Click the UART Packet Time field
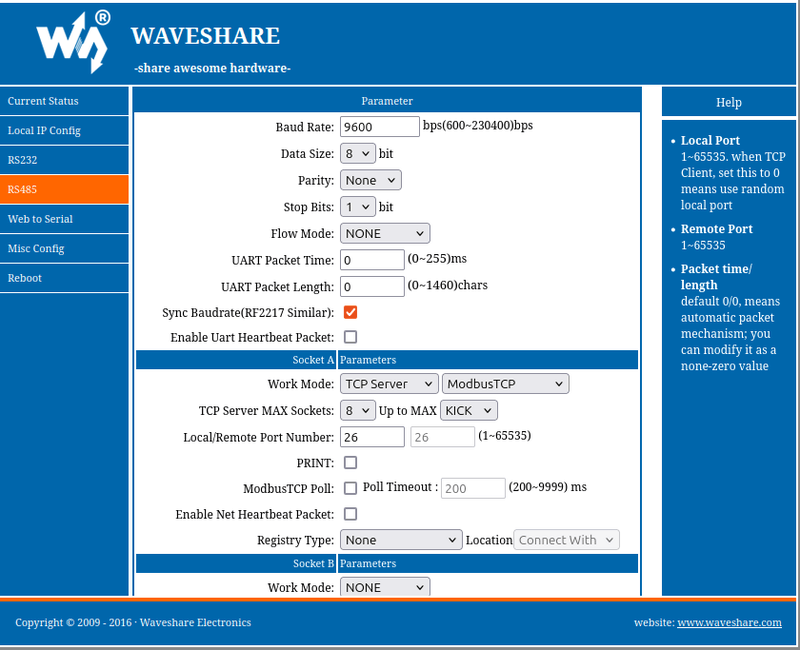Image resolution: width=800 pixels, height=650 pixels. coord(372,260)
